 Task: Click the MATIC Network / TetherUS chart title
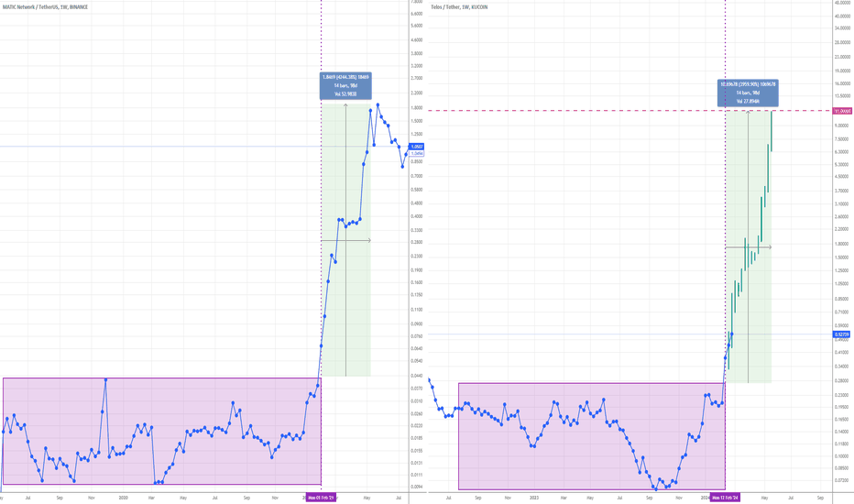point(45,7)
